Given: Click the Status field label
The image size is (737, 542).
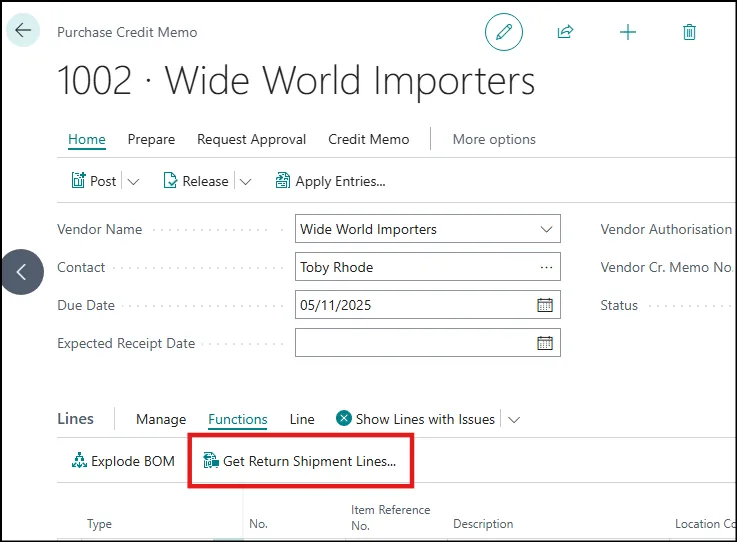Looking at the screenshot, I should [x=619, y=306].
